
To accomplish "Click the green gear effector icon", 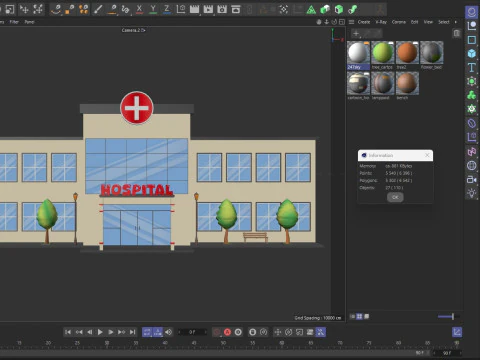I will point(471,109).
